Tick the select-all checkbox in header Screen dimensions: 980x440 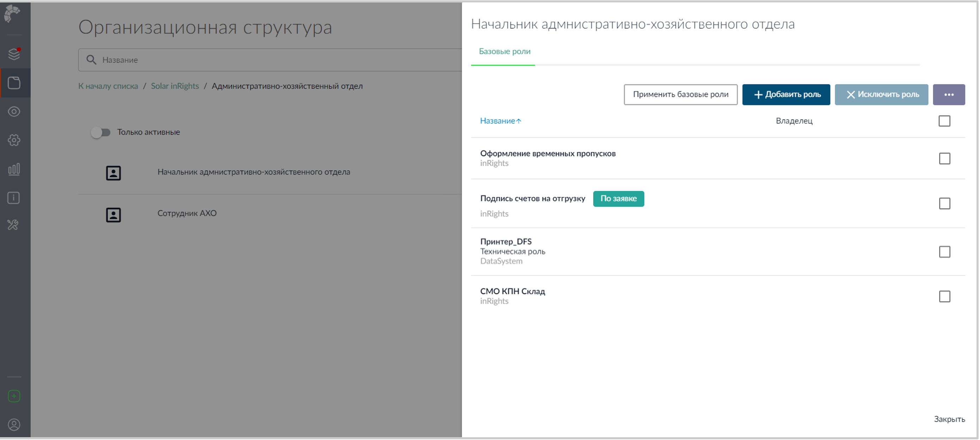[944, 121]
